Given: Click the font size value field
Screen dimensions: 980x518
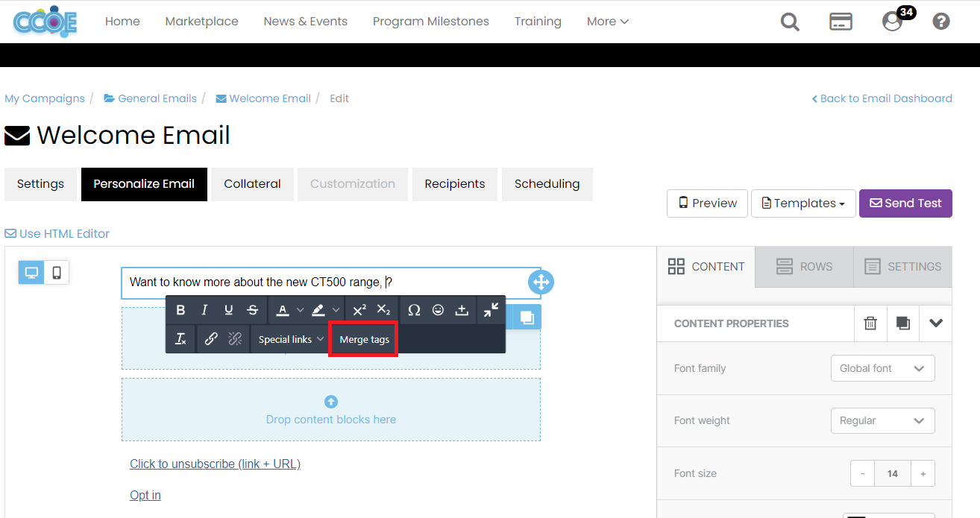Looking at the screenshot, I should tap(893, 473).
